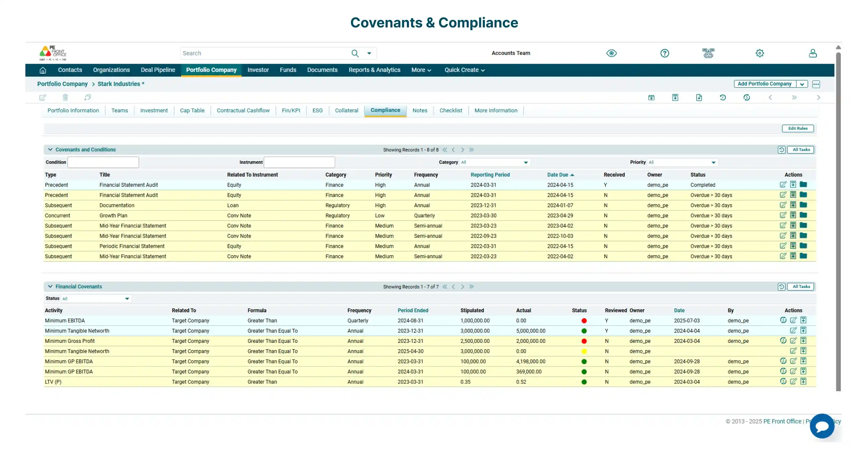Click green status dot for LTV (P)

584,382
